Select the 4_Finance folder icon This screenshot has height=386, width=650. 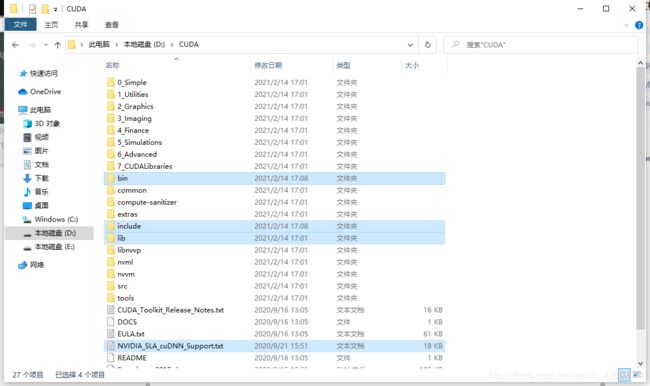coord(111,130)
